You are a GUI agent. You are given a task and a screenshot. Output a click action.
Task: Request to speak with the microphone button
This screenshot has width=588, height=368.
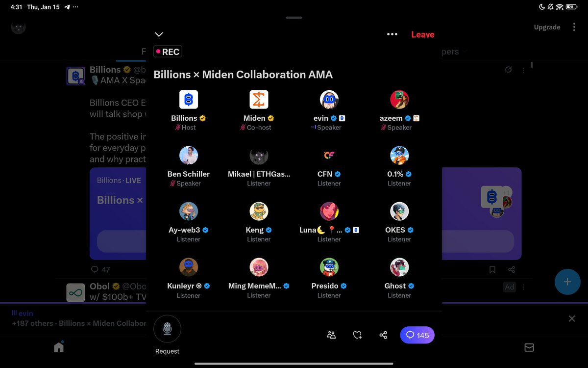click(167, 329)
